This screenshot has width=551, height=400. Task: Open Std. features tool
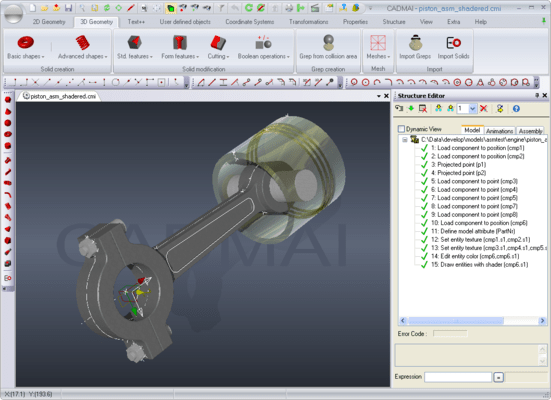[x=135, y=47]
